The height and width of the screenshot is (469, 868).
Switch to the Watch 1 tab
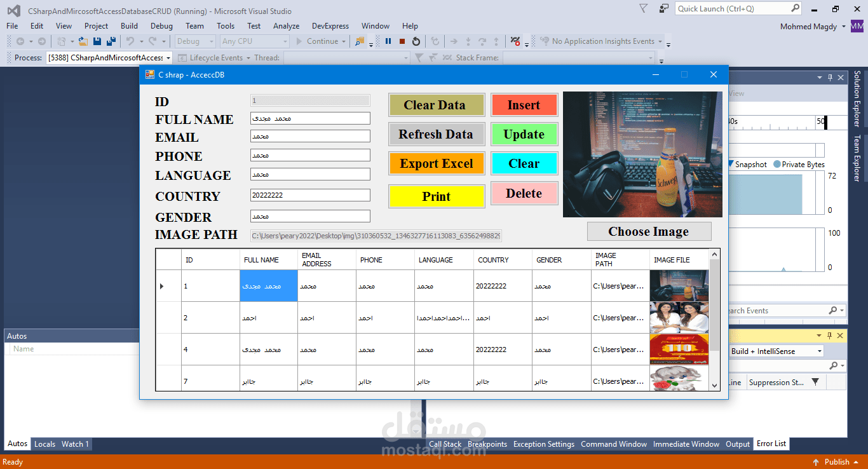click(x=74, y=444)
